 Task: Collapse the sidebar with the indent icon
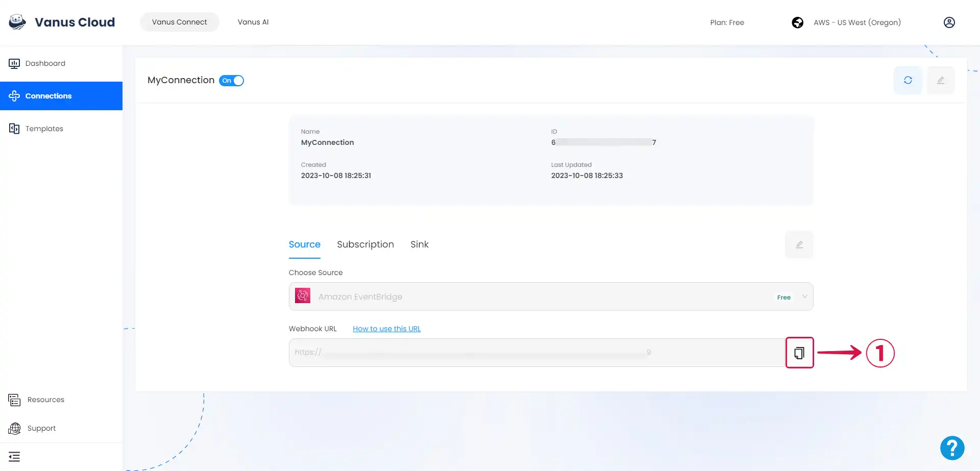coord(15,456)
